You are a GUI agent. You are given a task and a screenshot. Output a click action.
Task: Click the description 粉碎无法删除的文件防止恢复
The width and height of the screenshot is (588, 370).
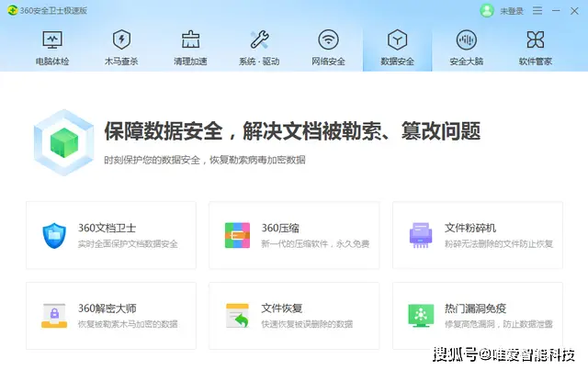coord(499,244)
